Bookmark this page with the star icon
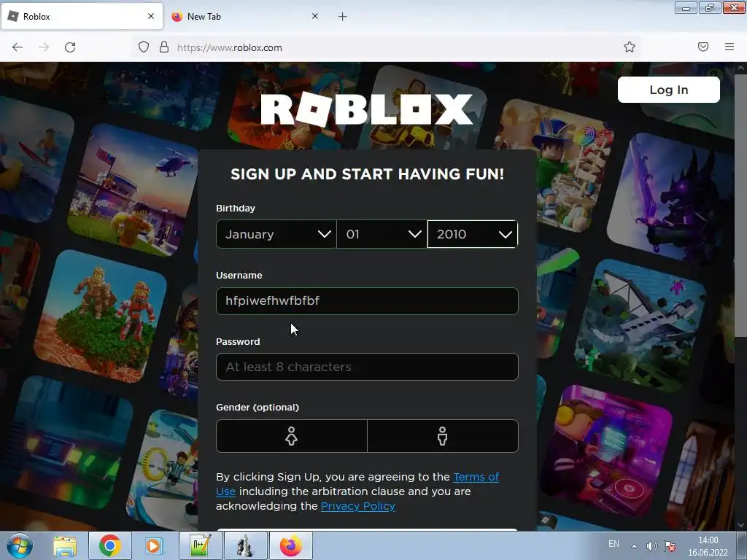747x560 pixels. pyautogui.click(x=630, y=47)
